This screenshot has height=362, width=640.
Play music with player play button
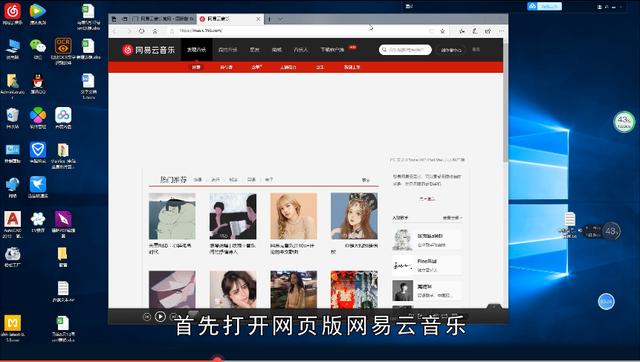(x=160, y=316)
